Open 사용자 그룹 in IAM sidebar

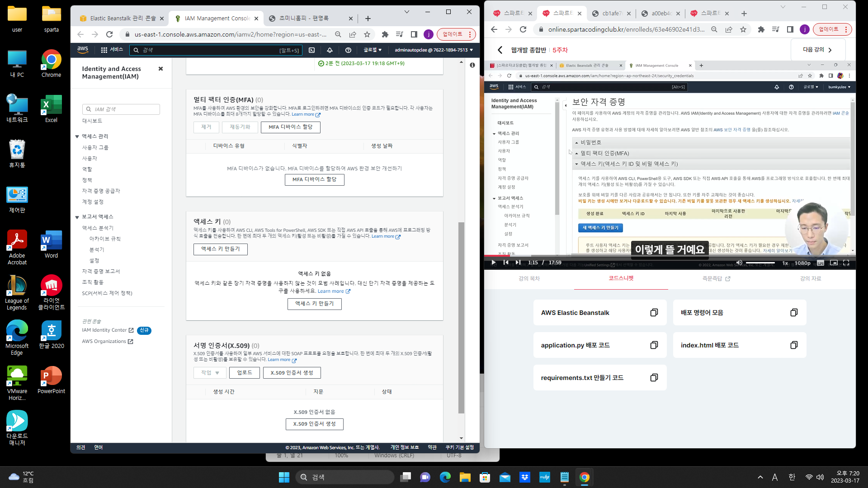tap(95, 148)
